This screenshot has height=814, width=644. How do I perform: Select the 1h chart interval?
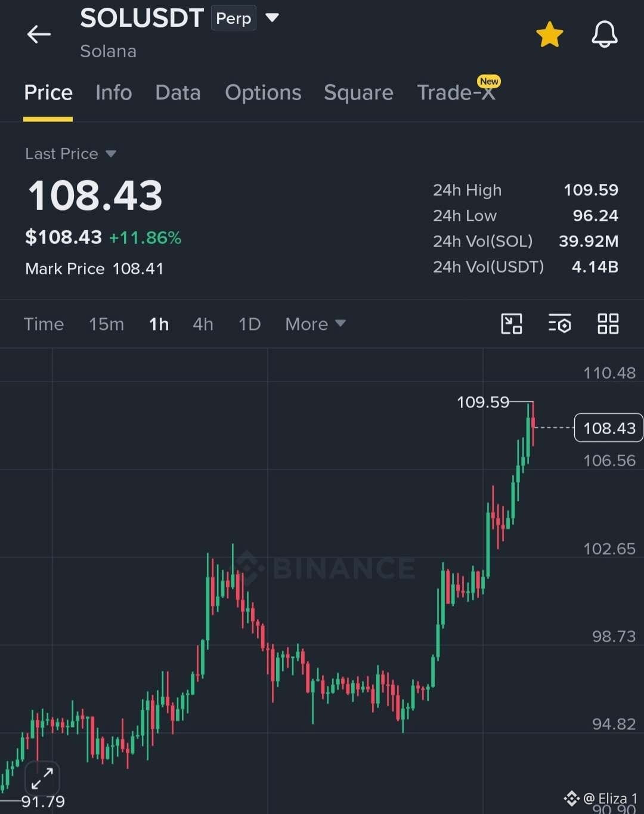tap(159, 324)
